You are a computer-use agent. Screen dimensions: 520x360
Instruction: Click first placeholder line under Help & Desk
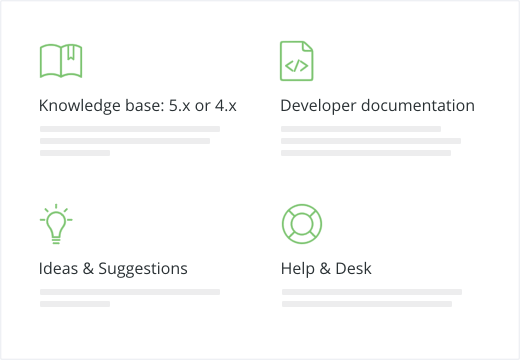[x=372, y=292]
